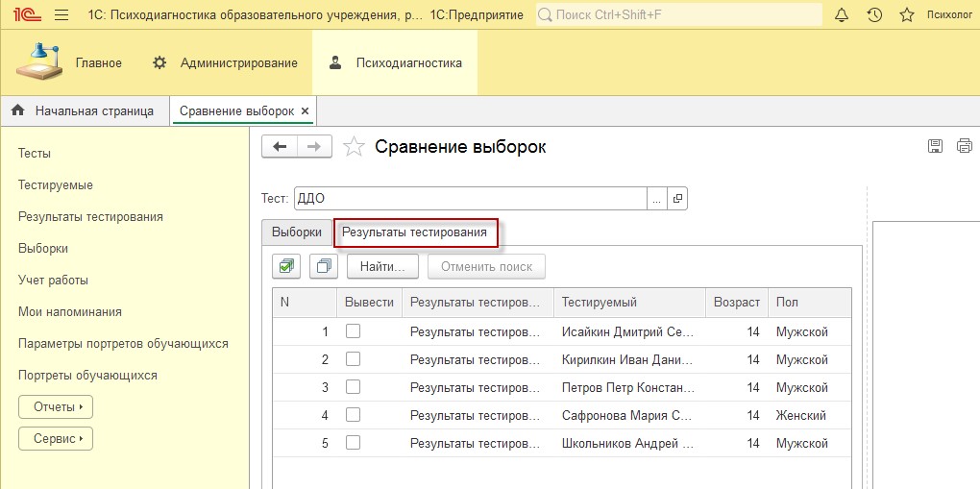Close the Сравнение выборок tab
Image resolution: width=980 pixels, height=489 pixels.
point(305,110)
